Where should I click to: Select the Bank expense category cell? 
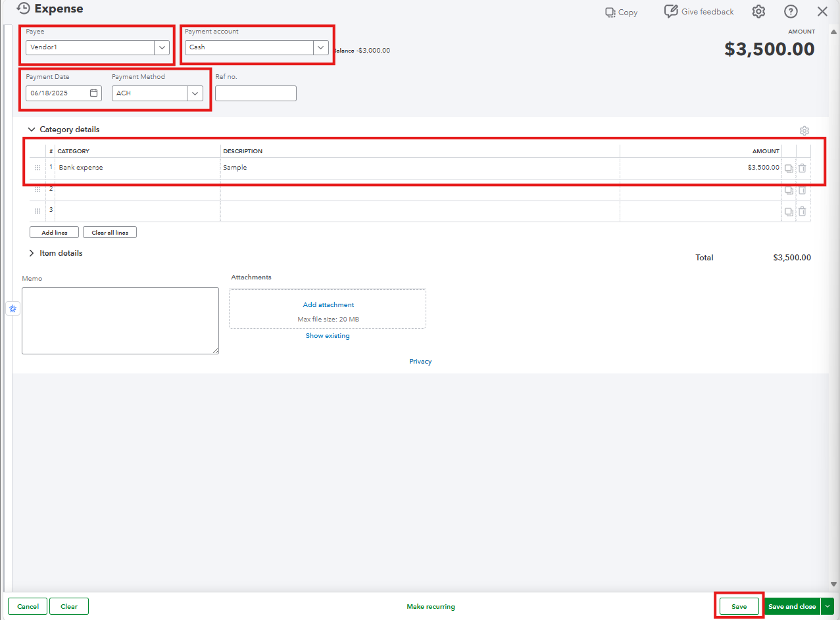click(137, 168)
